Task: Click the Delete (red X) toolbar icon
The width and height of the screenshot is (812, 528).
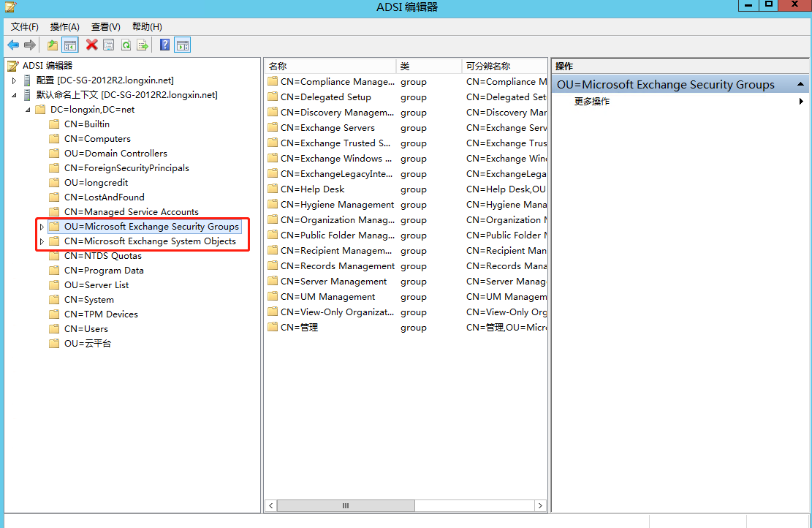Action: pos(91,45)
